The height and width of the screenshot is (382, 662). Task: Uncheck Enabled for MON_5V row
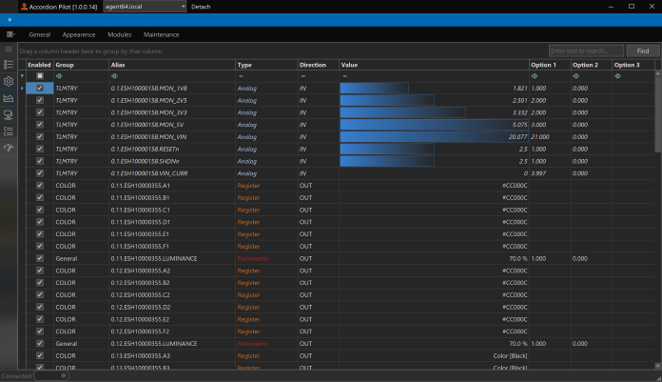coord(40,125)
